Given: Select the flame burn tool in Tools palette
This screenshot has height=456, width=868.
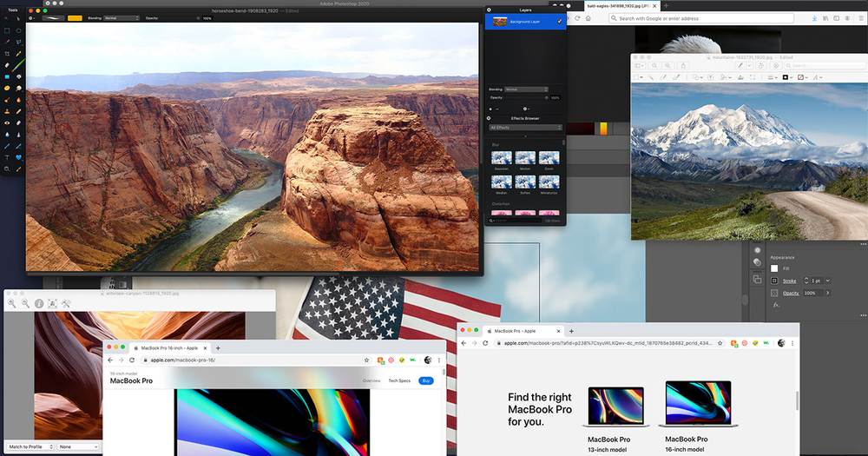Looking at the screenshot, I should click(18, 100).
